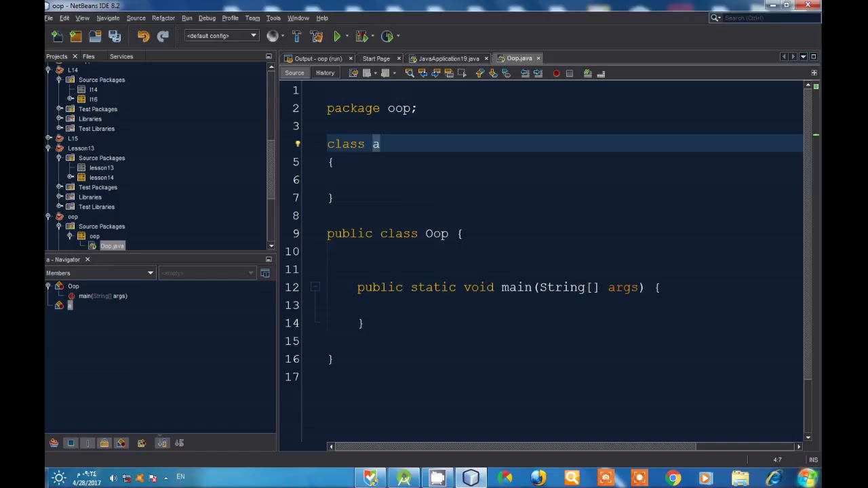Open the Run Project dropdown arrow
This screenshot has height=488, width=868.
(347, 36)
